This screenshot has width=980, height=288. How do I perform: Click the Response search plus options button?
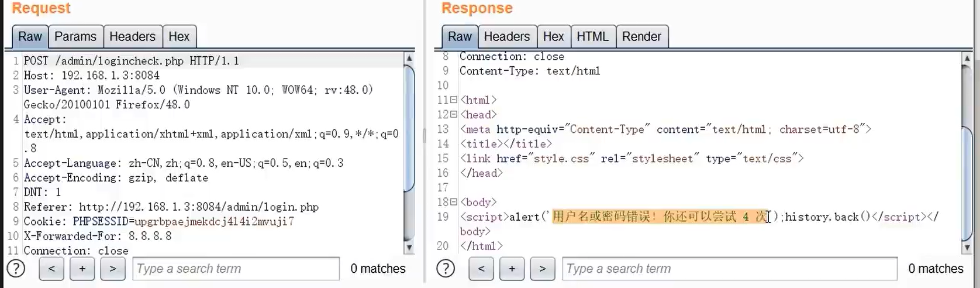(x=512, y=269)
